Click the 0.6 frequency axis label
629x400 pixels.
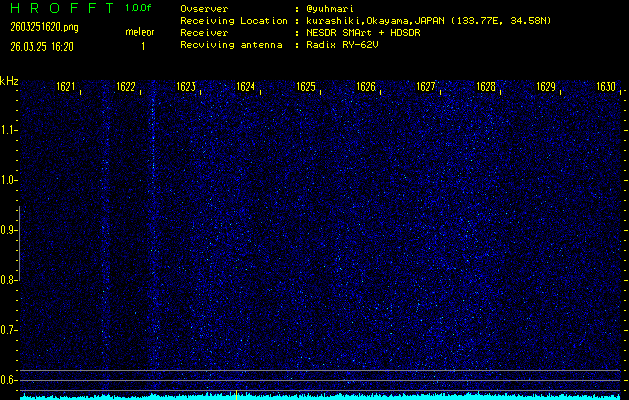point(7,380)
